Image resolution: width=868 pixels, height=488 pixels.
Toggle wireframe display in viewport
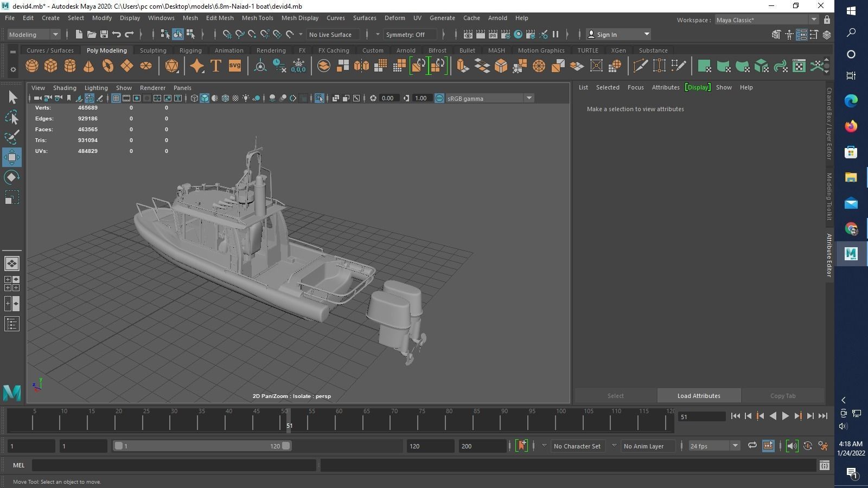(x=194, y=98)
